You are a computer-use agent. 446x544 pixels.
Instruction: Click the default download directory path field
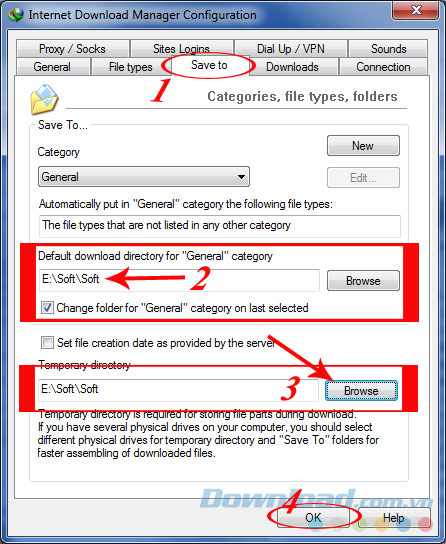[179, 280]
